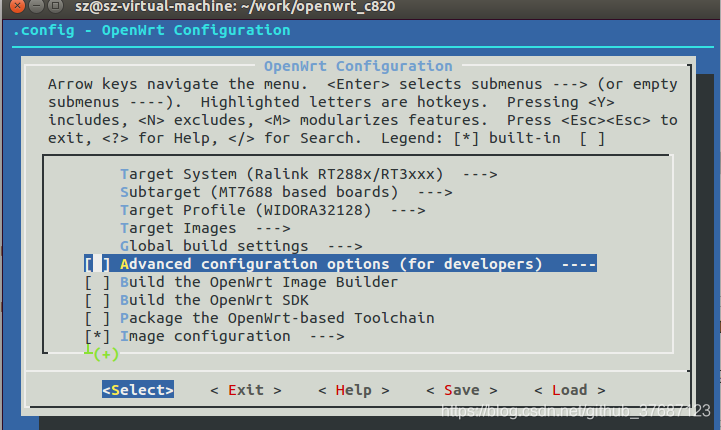Click the < Help > button

click(x=354, y=390)
